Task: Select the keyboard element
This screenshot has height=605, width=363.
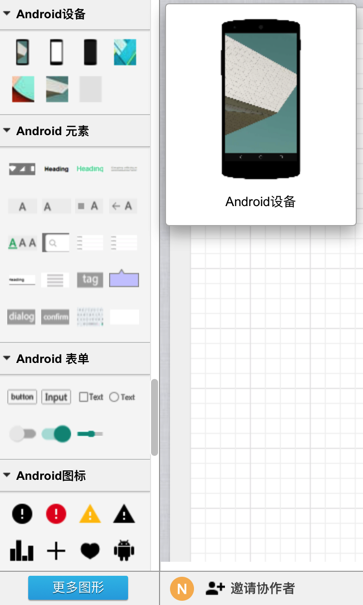Action: (90, 317)
